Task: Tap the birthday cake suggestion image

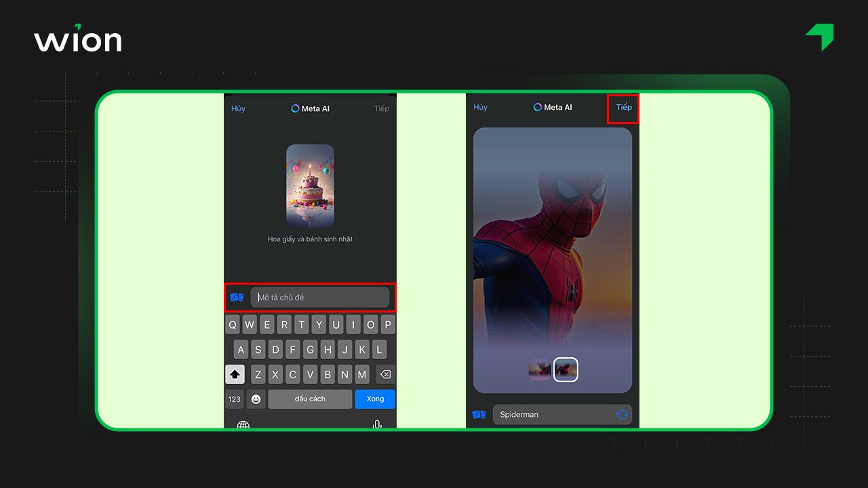Action: [x=310, y=185]
